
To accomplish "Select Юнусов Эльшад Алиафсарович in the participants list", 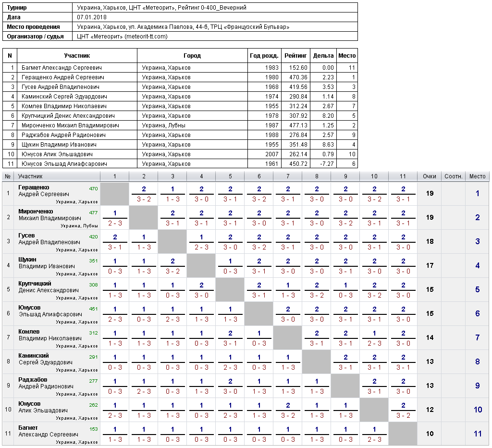I will [x=64, y=164].
